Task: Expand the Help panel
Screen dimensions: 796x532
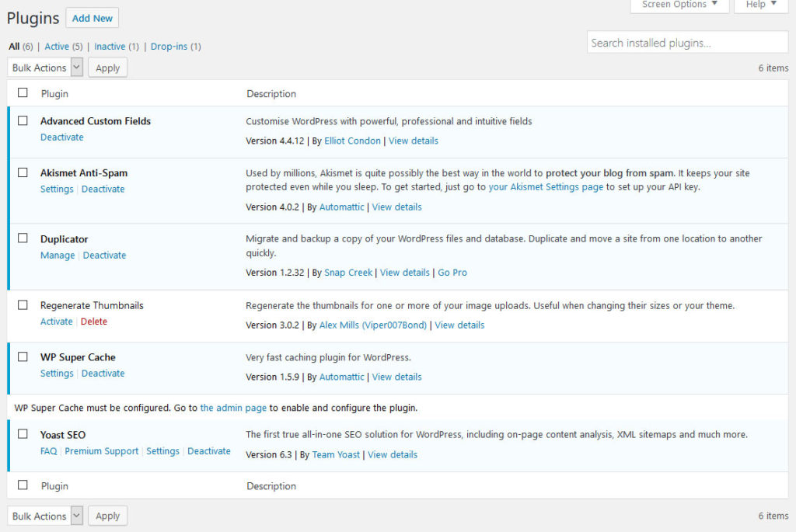Action: click(x=759, y=5)
